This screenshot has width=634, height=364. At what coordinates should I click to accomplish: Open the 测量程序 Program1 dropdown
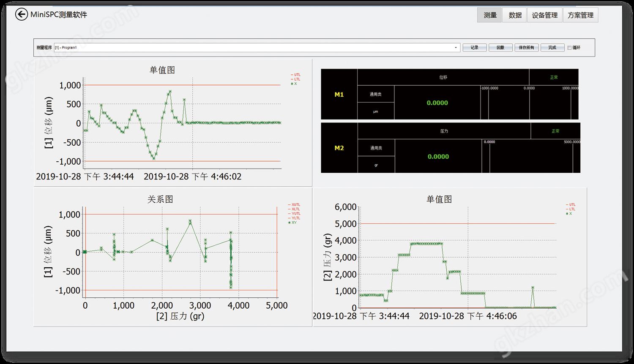[x=257, y=48]
